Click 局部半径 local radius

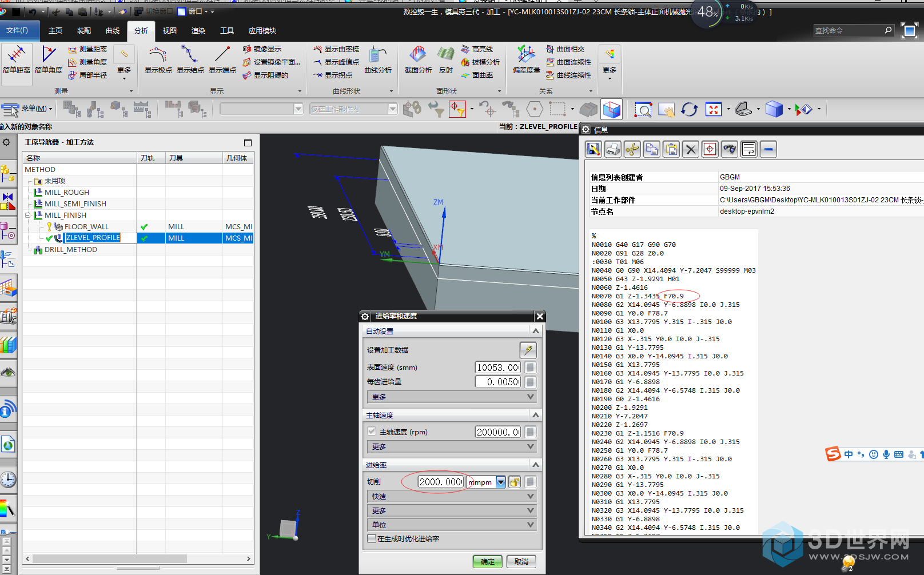point(87,75)
